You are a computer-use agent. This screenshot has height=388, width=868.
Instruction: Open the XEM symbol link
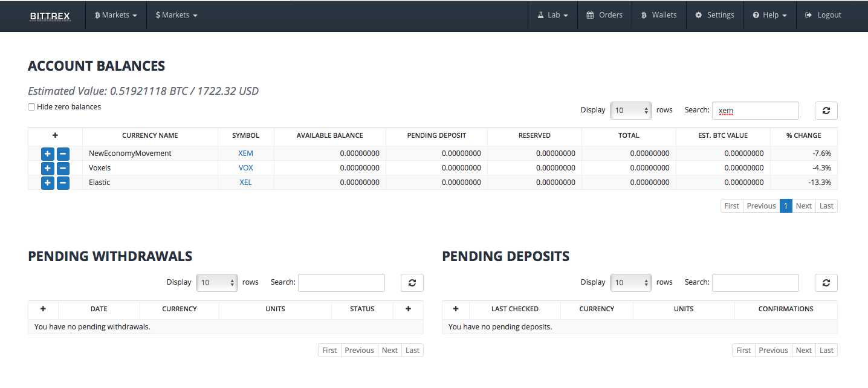[245, 154]
